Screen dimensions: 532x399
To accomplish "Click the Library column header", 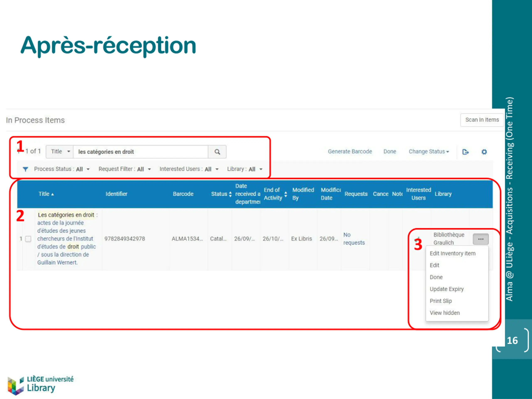I will (443, 194).
